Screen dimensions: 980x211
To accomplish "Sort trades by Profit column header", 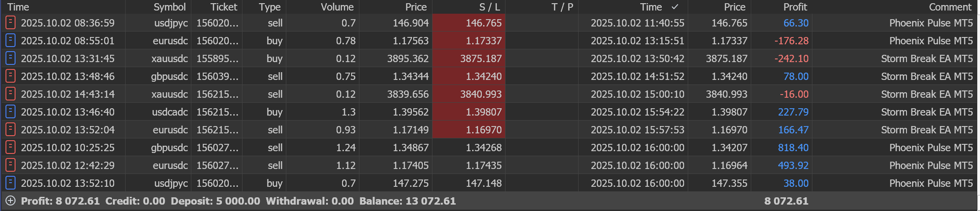I will 795,7.
